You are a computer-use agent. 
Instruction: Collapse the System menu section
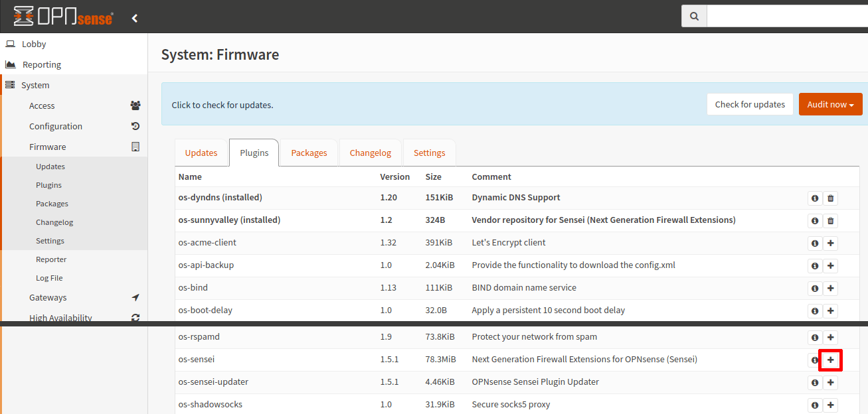(x=35, y=86)
